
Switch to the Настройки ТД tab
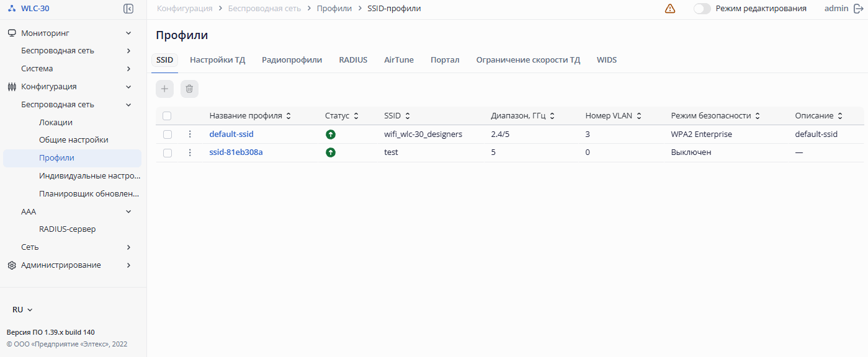[x=218, y=60]
